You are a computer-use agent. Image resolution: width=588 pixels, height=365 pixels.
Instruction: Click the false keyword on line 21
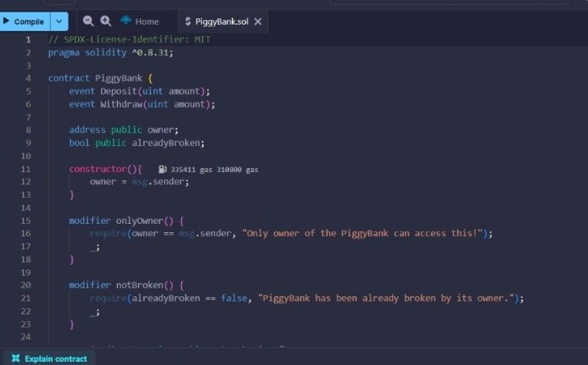[234, 298]
